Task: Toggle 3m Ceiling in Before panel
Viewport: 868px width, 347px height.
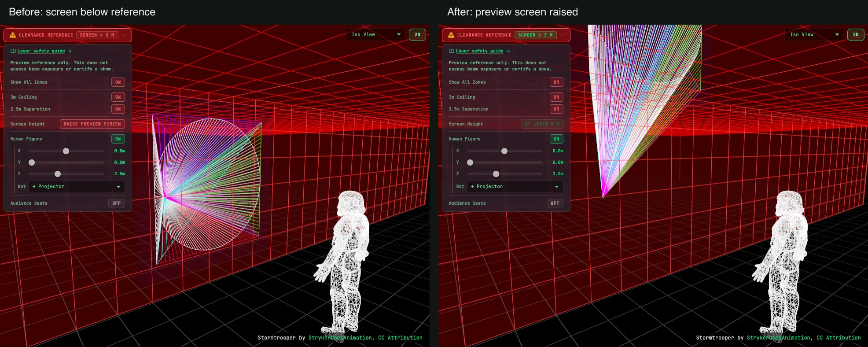Action: [x=118, y=97]
